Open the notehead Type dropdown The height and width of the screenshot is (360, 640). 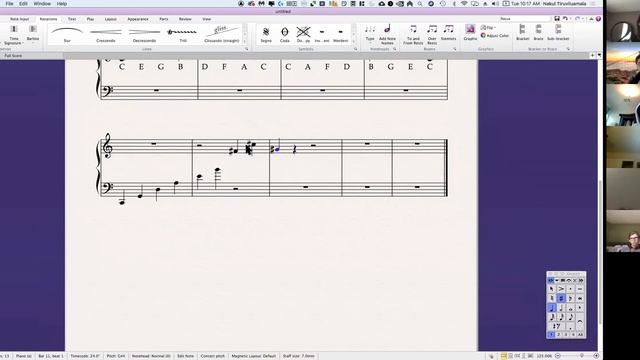pos(370,34)
